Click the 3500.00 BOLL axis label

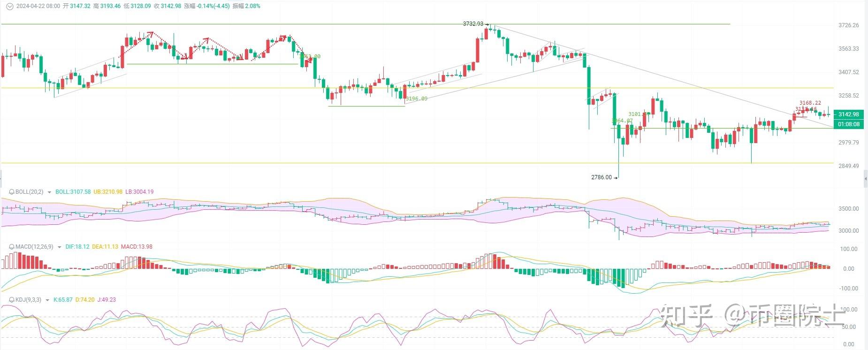[849, 209]
